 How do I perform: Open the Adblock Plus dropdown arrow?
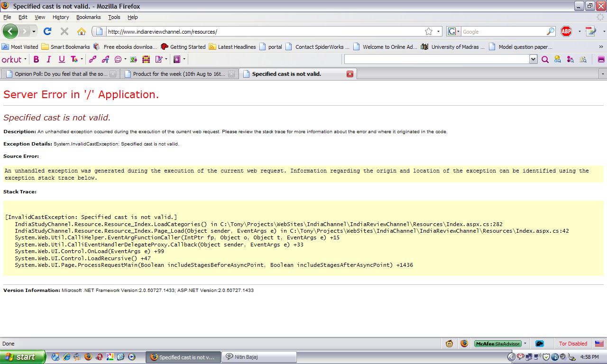tap(579, 31)
